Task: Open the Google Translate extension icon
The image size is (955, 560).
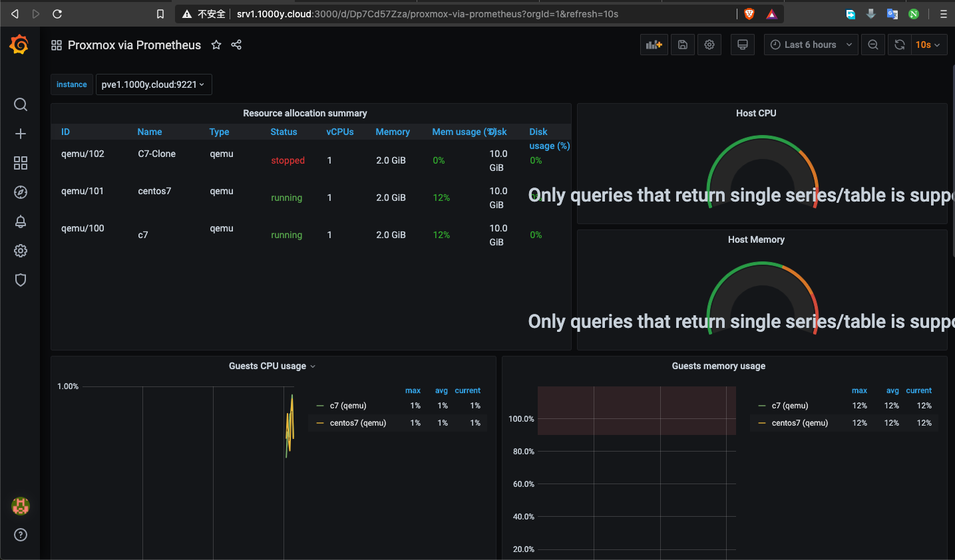Action: [x=892, y=13]
